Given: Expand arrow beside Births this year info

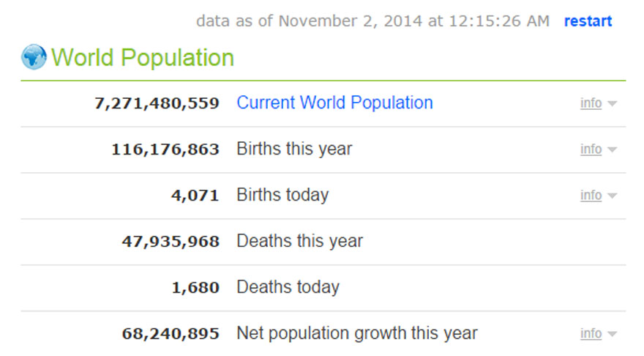Looking at the screenshot, I should click(612, 149).
